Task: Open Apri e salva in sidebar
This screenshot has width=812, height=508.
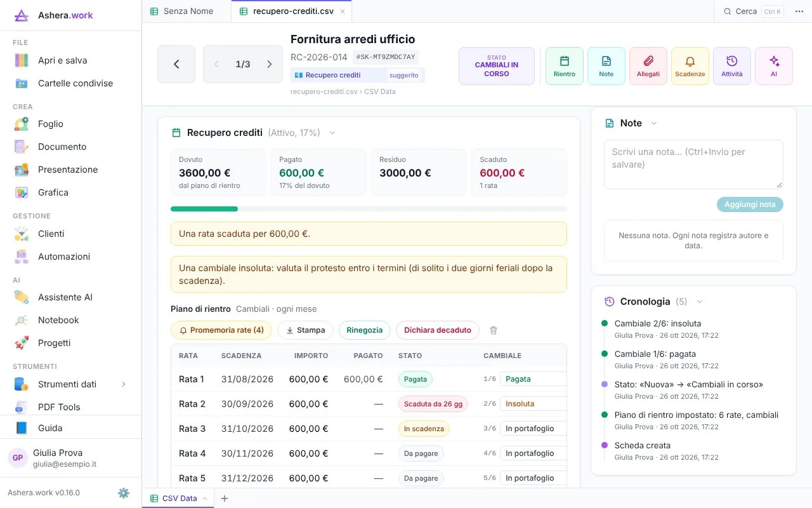Action: 70,60
